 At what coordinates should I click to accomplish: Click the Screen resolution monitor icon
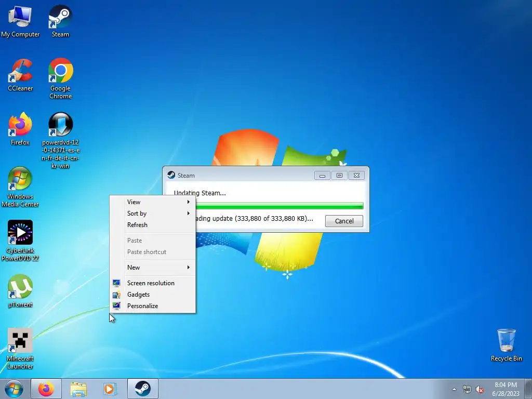pyautogui.click(x=116, y=283)
